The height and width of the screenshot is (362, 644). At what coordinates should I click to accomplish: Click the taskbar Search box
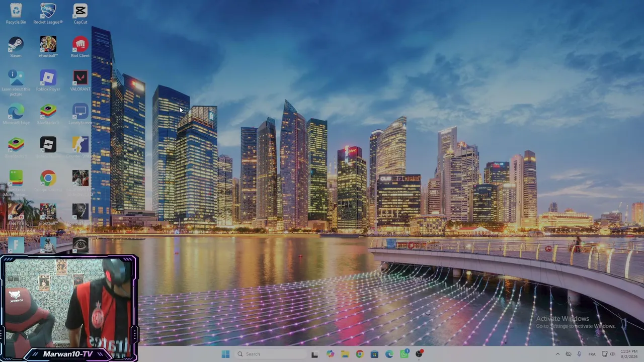point(271,354)
